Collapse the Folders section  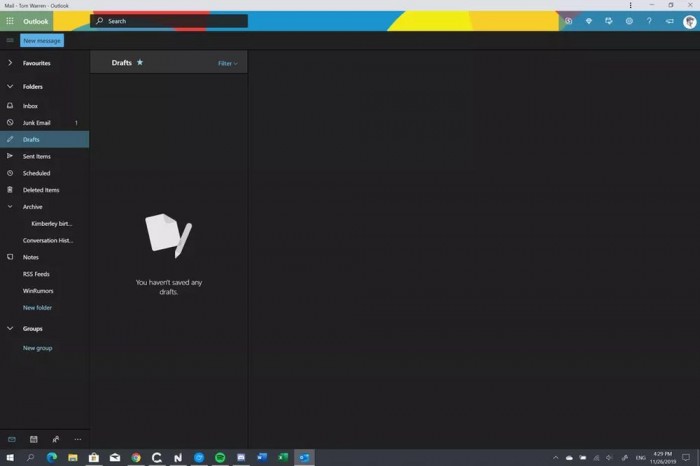[x=10, y=87]
